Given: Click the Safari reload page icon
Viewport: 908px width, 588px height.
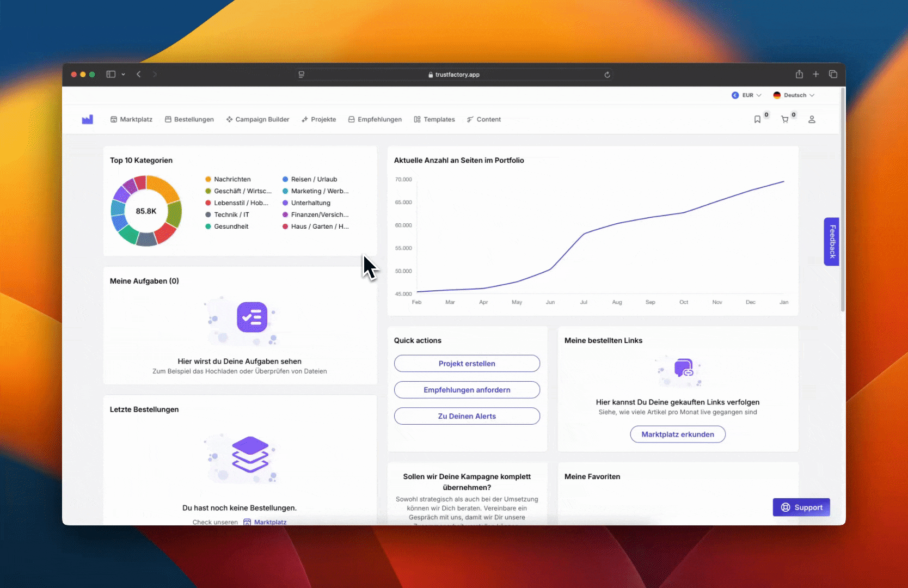Looking at the screenshot, I should [x=607, y=75].
